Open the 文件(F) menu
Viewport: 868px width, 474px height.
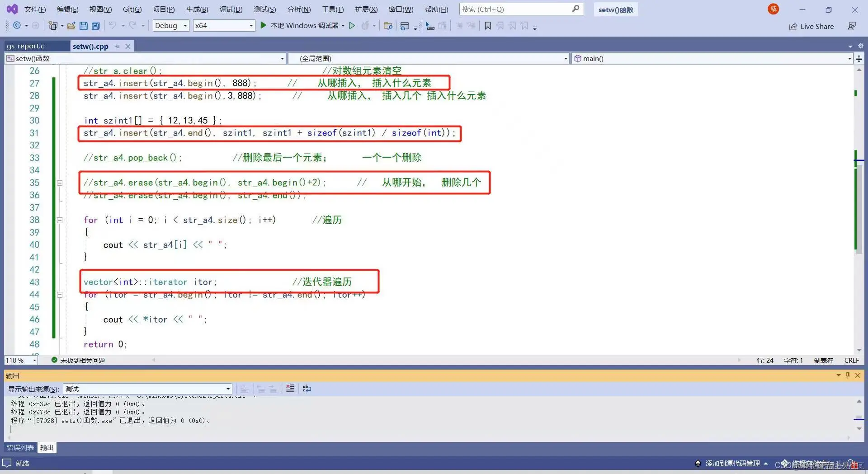pyautogui.click(x=35, y=9)
